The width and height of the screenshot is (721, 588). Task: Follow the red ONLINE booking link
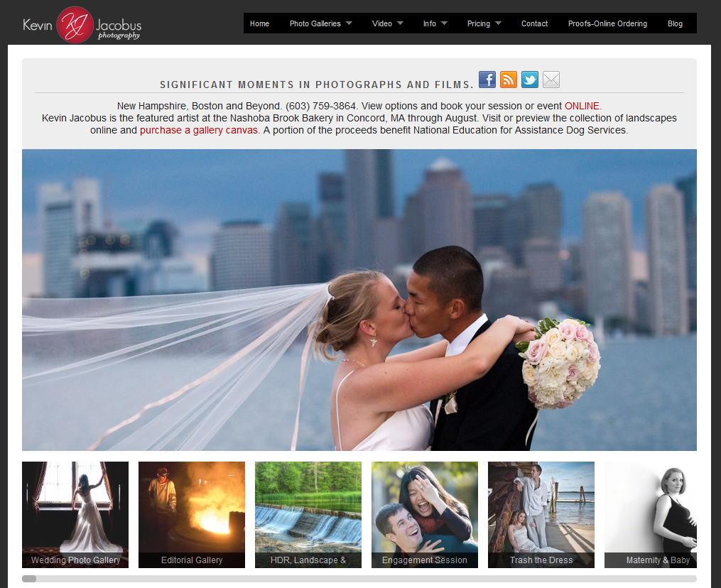[582, 106]
